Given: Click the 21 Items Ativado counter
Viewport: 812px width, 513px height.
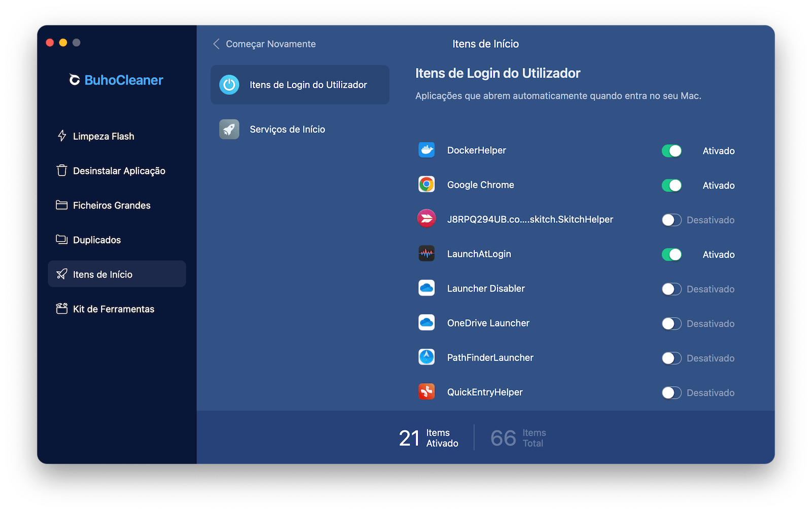Looking at the screenshot, I should coord(429,438).
